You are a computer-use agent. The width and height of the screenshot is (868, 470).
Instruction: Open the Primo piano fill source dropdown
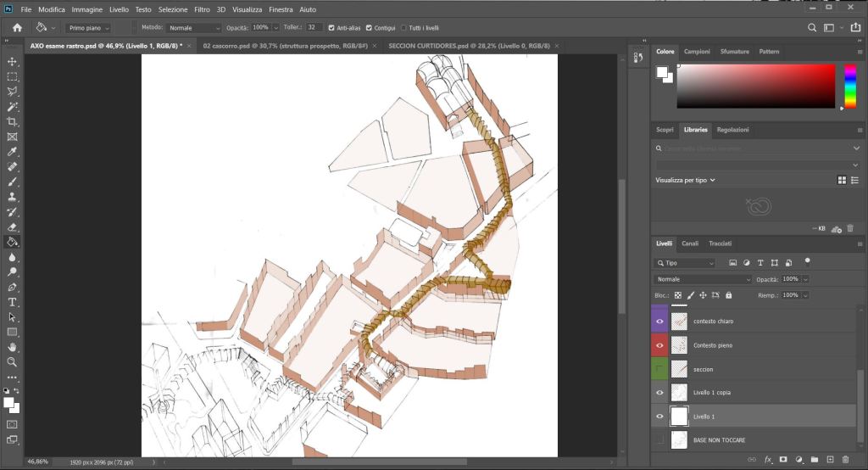[x=88, y=28]
